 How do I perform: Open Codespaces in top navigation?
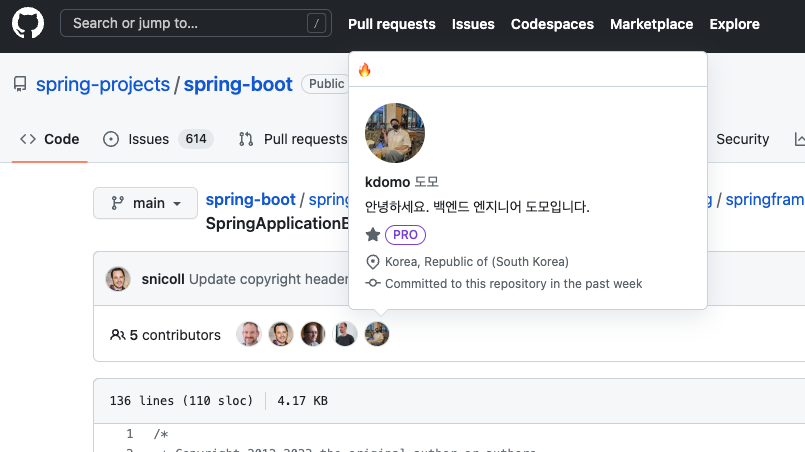(552, 24)
